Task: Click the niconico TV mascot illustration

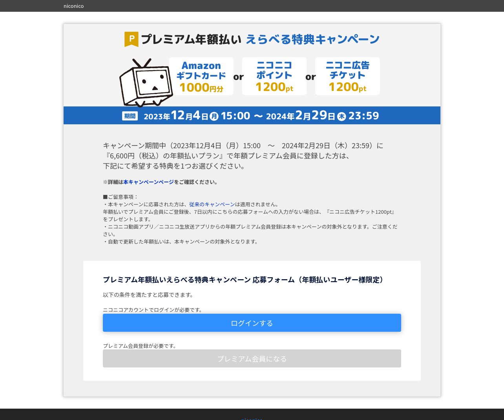Action: [x=146, y=83]
